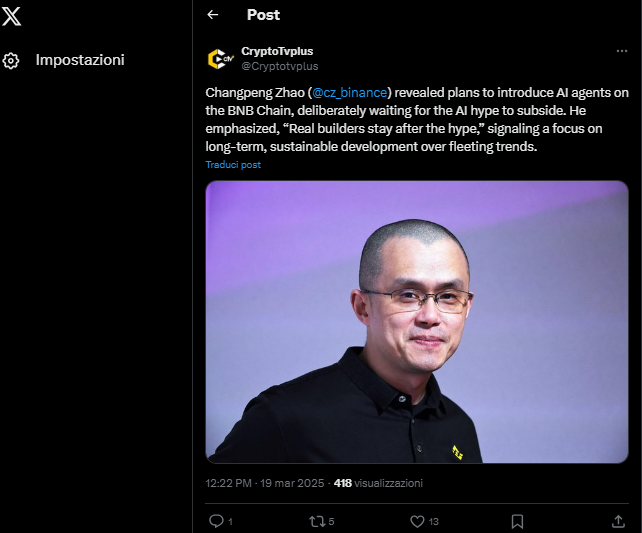Repost using the retweet arrows icon
This screenshot has height=533, width=642.
(317, 521)
